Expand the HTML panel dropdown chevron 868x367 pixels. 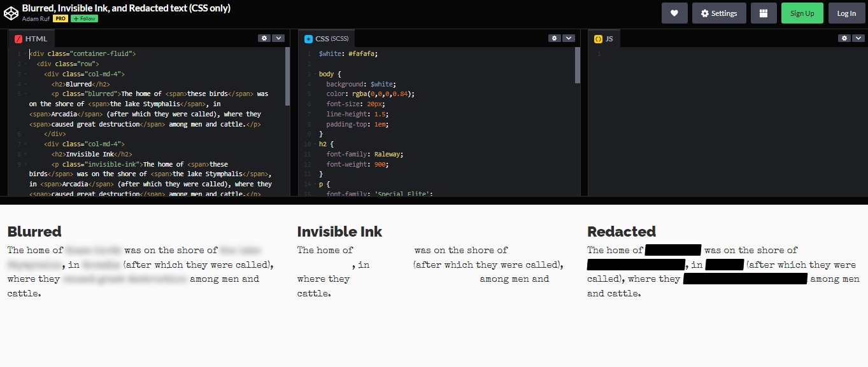pos(278,38)
